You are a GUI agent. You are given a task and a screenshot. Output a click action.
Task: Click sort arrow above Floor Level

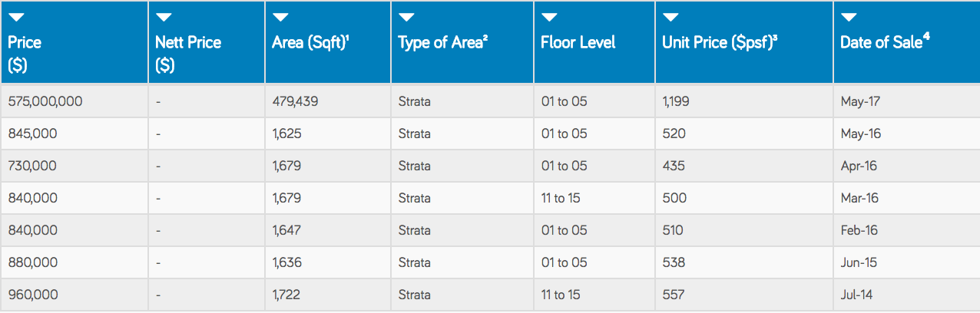[549, 18]
